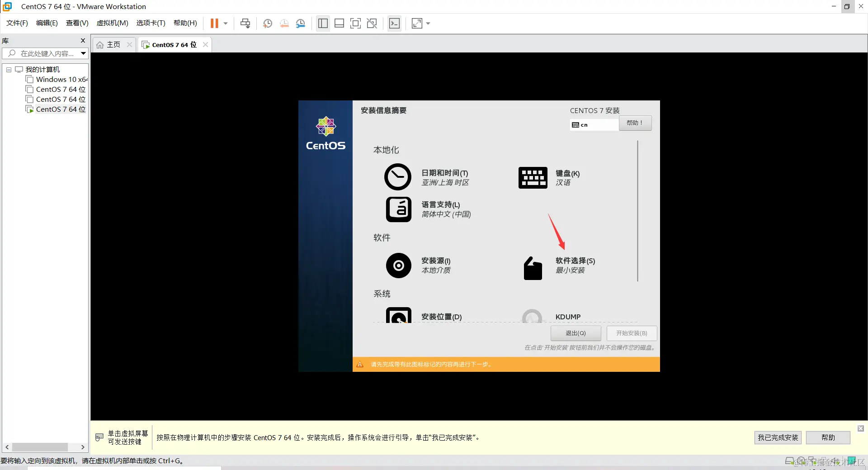Select the running CentOS 7 64 位 entry
The height and width of the screenshot is (470, 868).
[61, 109]
